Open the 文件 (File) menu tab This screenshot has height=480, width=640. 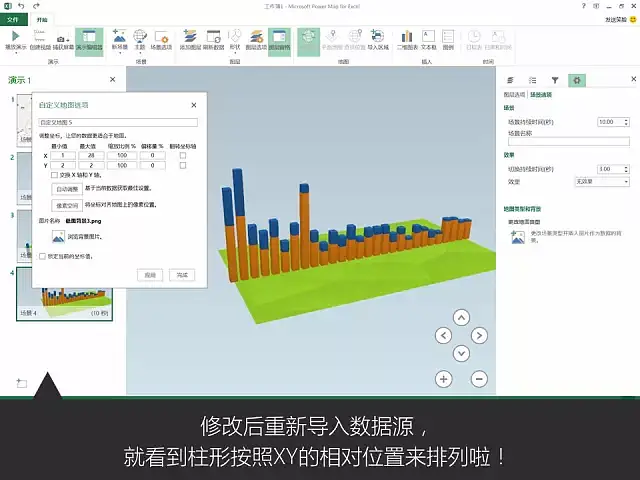pyautogui.click(x=13, y=19)
